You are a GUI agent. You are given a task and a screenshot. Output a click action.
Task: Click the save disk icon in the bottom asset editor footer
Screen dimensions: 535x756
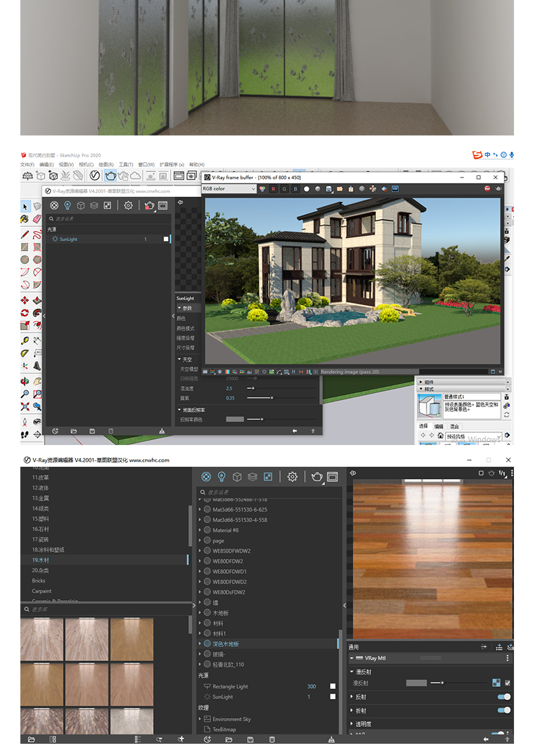click(250, 739)
